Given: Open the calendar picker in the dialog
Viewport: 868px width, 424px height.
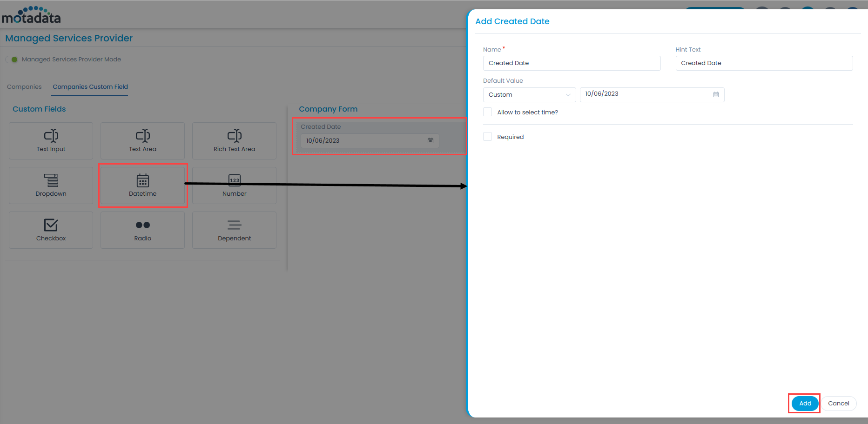Looking at the screenshot, I should pyautogui.click(x=716, y=94).
